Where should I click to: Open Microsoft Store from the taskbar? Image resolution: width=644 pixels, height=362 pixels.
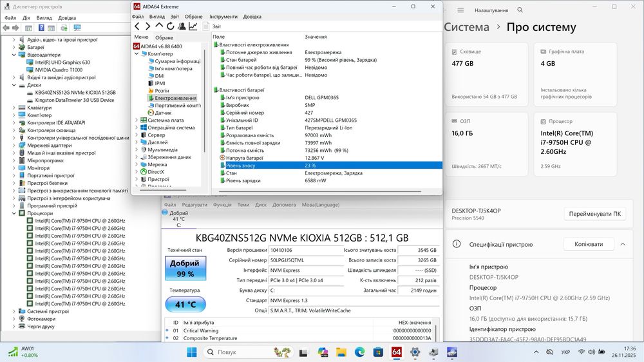click(x=378, y=352)
